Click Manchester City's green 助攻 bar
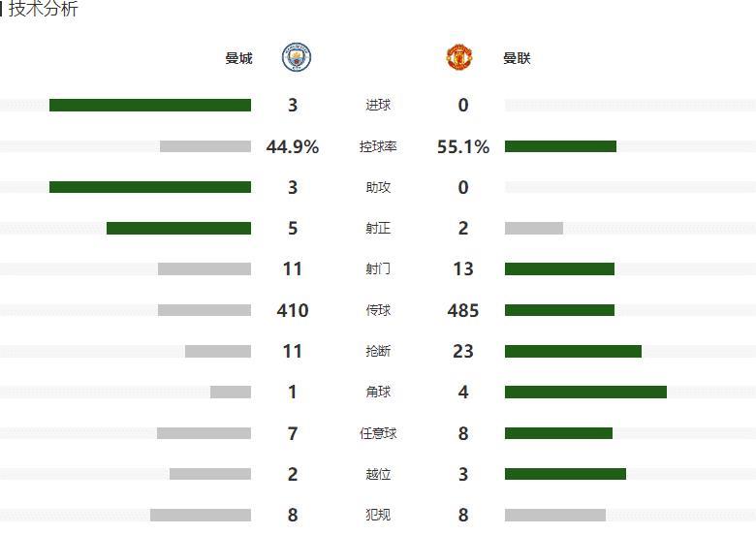Viewport: 756px width, 535px height. point(150,187)
